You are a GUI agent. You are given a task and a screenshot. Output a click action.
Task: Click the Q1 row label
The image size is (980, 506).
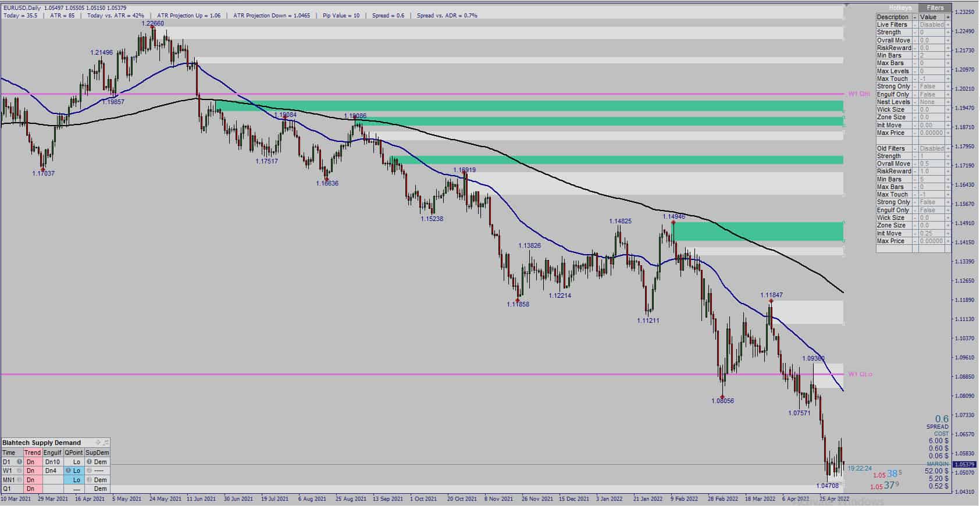tap(7, 489)
